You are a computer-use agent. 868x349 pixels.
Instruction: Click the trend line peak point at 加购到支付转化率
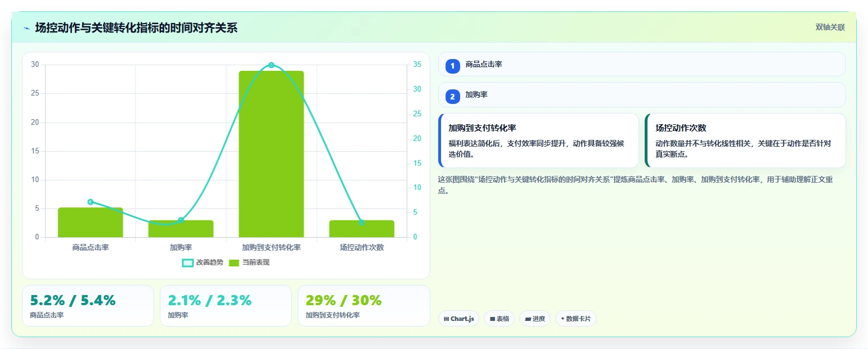[271, 65]
